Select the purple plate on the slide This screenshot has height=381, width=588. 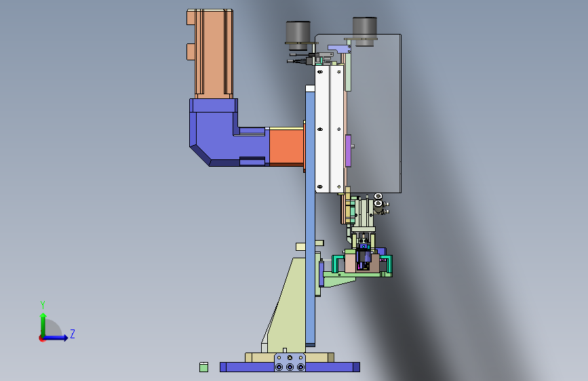pyautogui.click(x=348, y=151)
